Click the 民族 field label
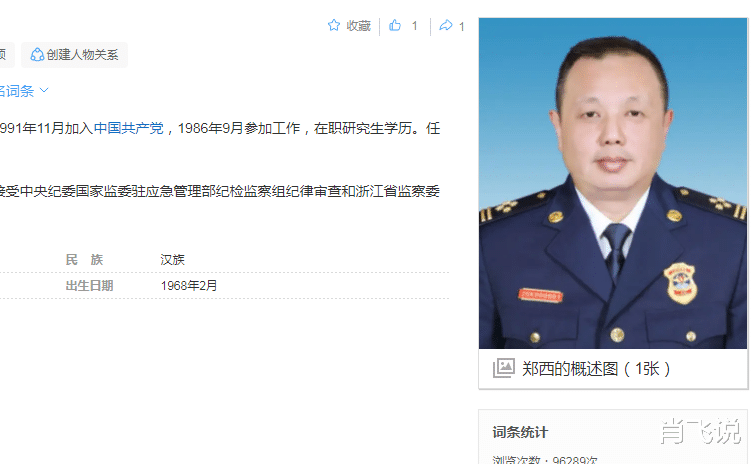 [84, 259]
